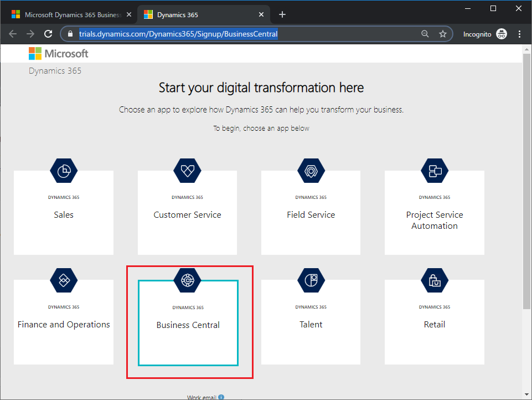Select Finance and Operations card label
Viewport: 532px width, 400px height.
tap(64, 325)
